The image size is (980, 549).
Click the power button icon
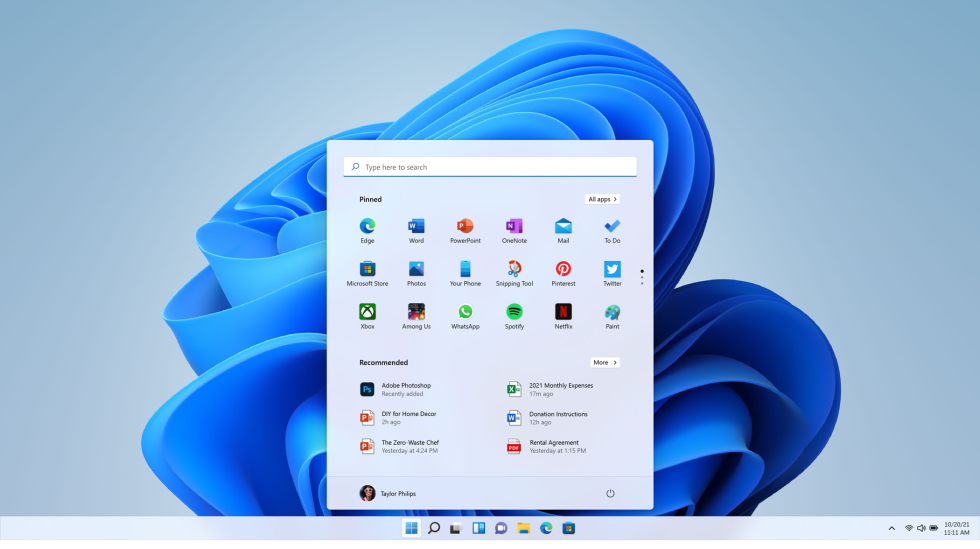(610, 494)
